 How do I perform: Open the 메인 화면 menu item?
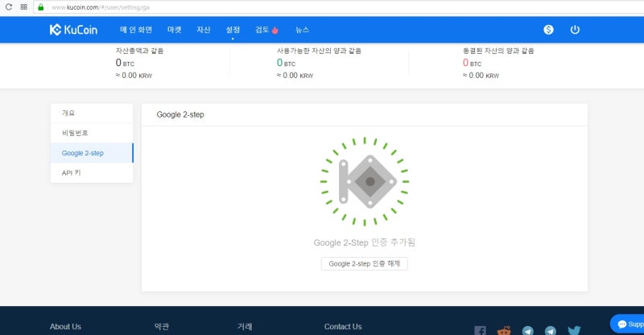tap(136, 30)
